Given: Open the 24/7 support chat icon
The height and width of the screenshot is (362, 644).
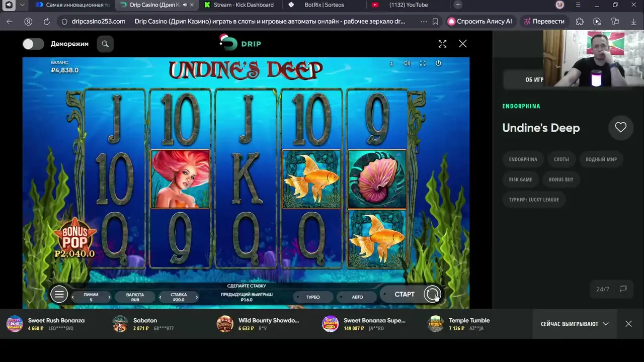Looking at the screenshot, I should 623,289.
